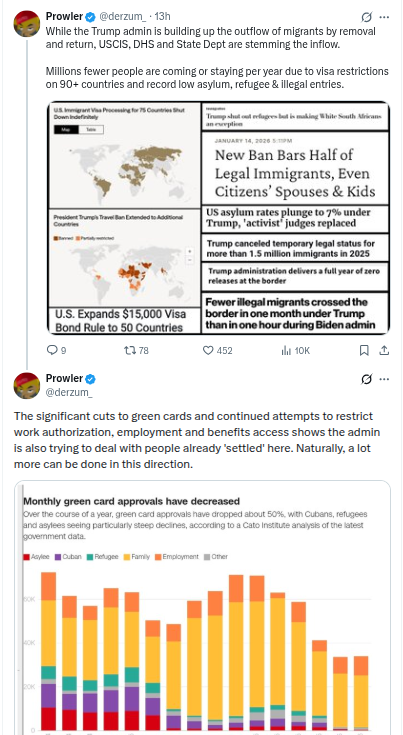Like the post with 452 hearts

pos(217,351)
